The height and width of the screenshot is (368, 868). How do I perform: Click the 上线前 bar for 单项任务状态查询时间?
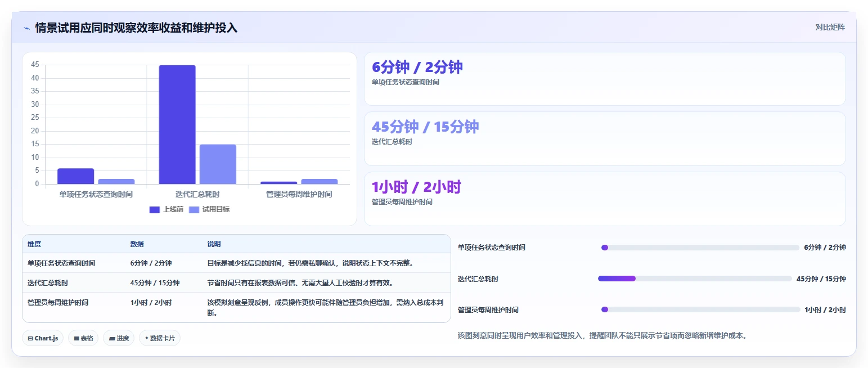(x=76, y=176)
